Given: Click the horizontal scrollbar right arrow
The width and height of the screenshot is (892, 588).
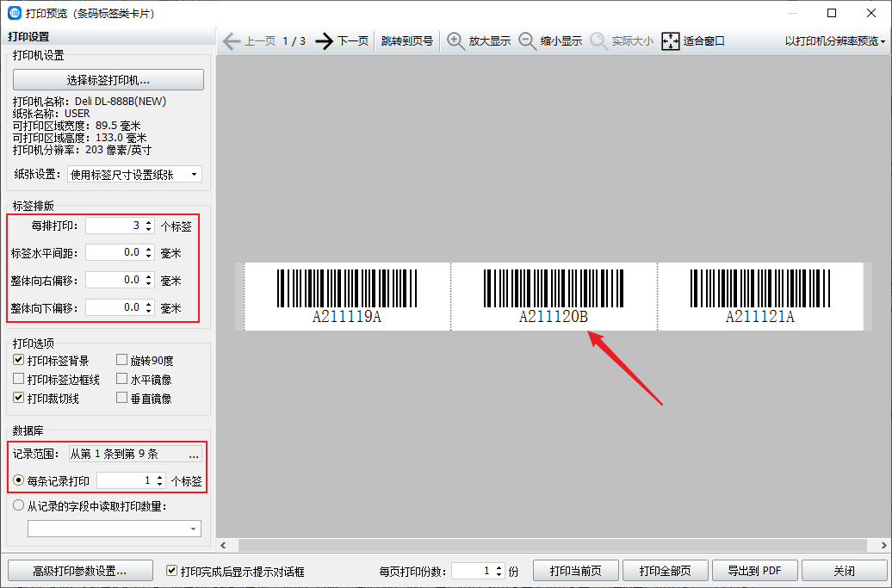Looking at the screenshot, I should (x=884, y=545).
